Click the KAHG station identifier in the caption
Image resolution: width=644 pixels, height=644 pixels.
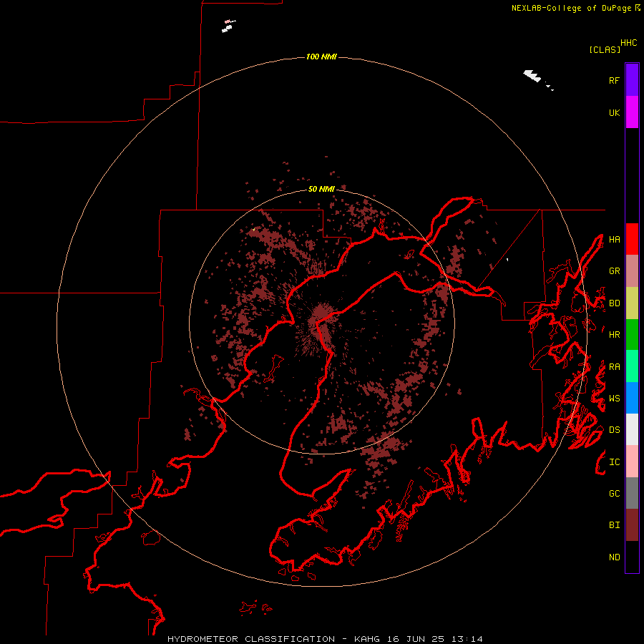click(x=367, y=639)
